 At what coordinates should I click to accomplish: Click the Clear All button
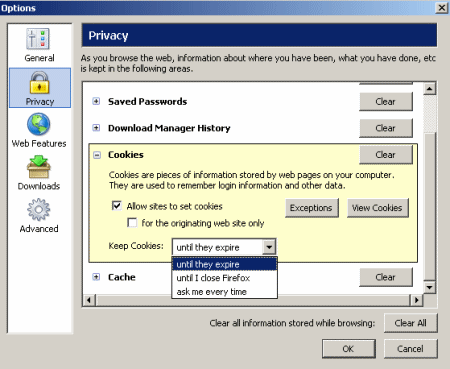pyautogui.click(x=411, y=323)
